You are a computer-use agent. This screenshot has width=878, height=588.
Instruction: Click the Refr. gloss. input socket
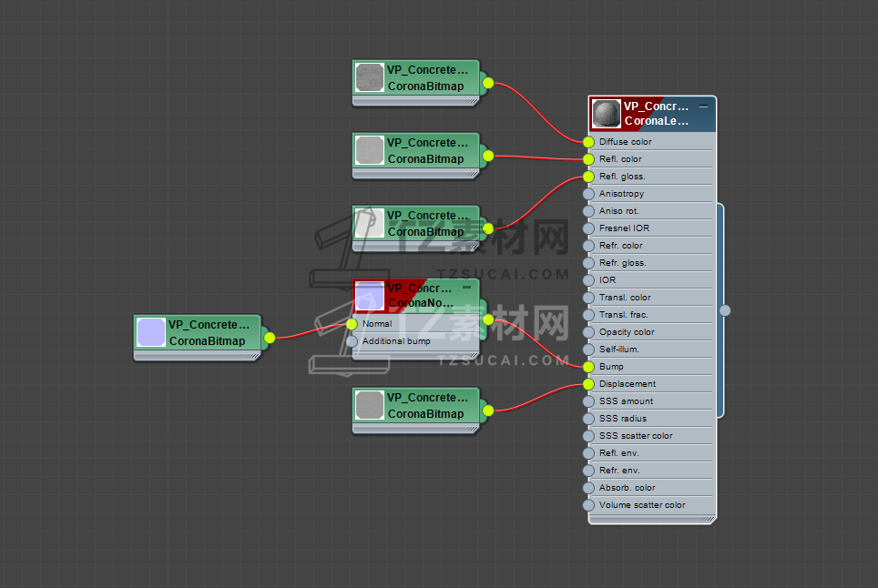click(588, 263)
